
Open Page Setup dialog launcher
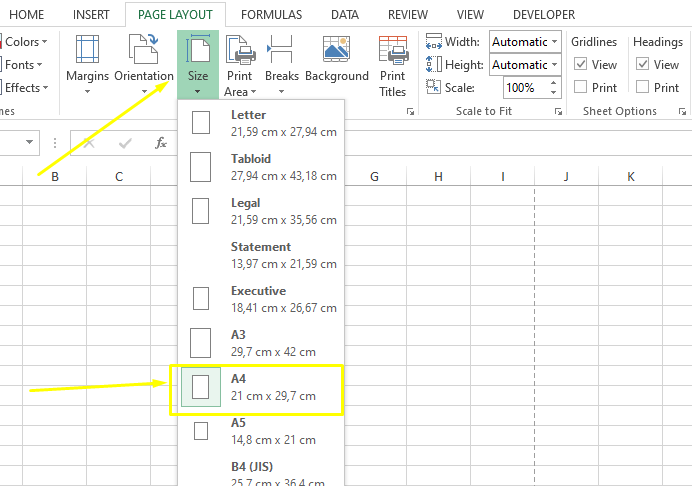[410, 112]
